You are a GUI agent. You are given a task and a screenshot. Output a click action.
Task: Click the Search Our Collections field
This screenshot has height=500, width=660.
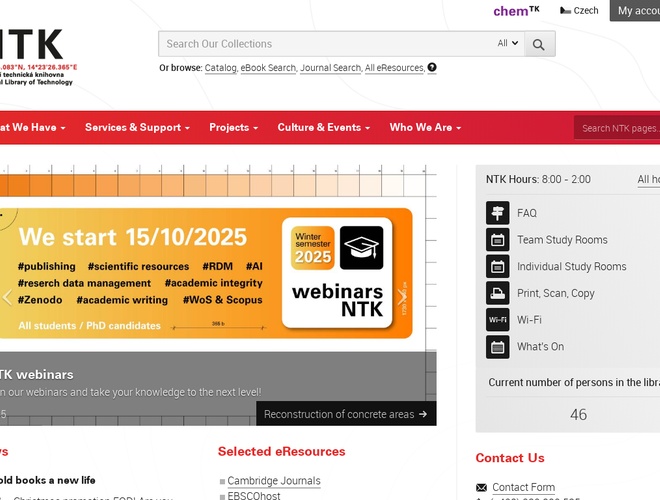pos(325,44)
